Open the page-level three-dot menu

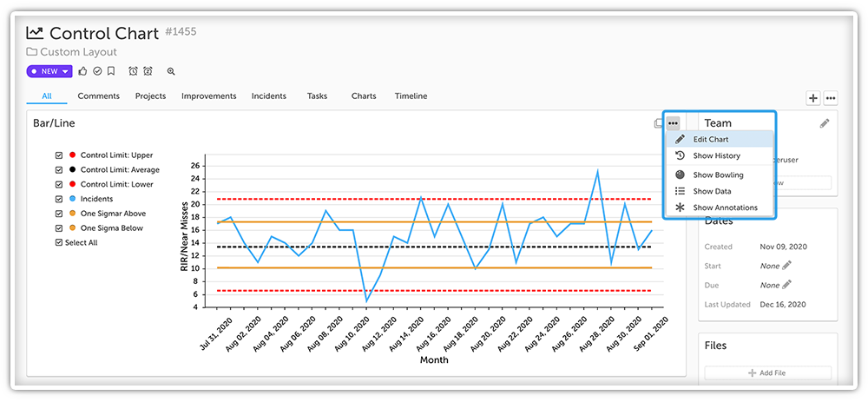831,99
